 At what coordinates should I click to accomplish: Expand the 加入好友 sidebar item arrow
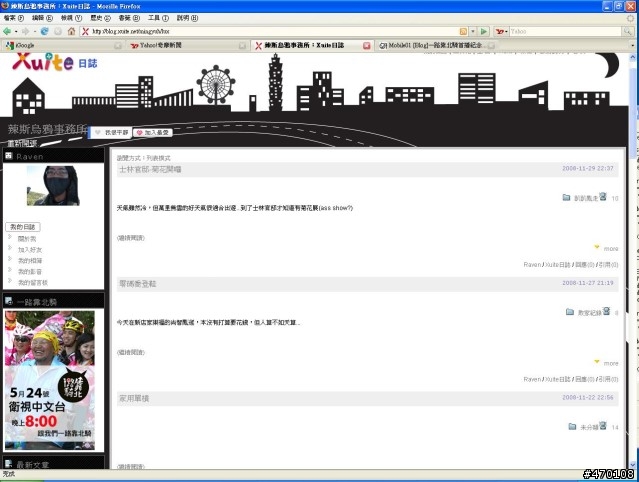point(10,248)
